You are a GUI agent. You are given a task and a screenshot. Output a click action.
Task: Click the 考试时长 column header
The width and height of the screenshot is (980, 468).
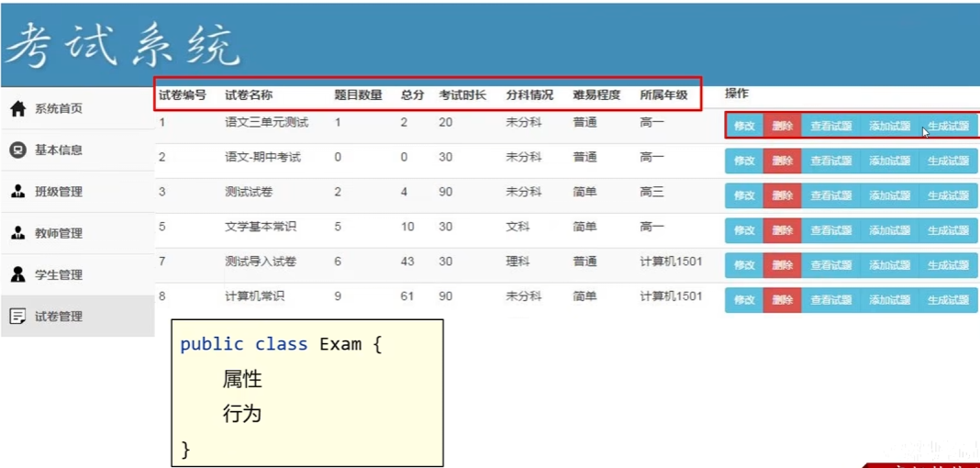click(462, 95)
